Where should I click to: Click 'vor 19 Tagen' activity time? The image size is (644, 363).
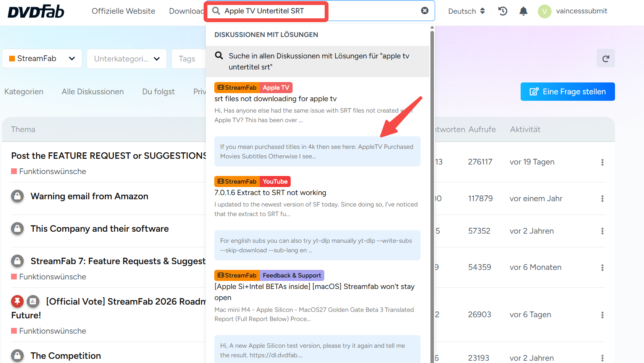[x=532, y=162]
